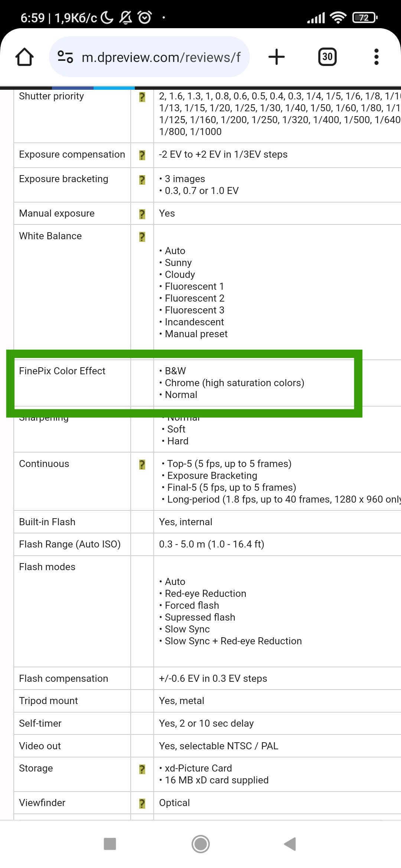Click the help icon beside Exposure bracketing
Viewport: 401px width, 868px height.
(x=142, y=180)
